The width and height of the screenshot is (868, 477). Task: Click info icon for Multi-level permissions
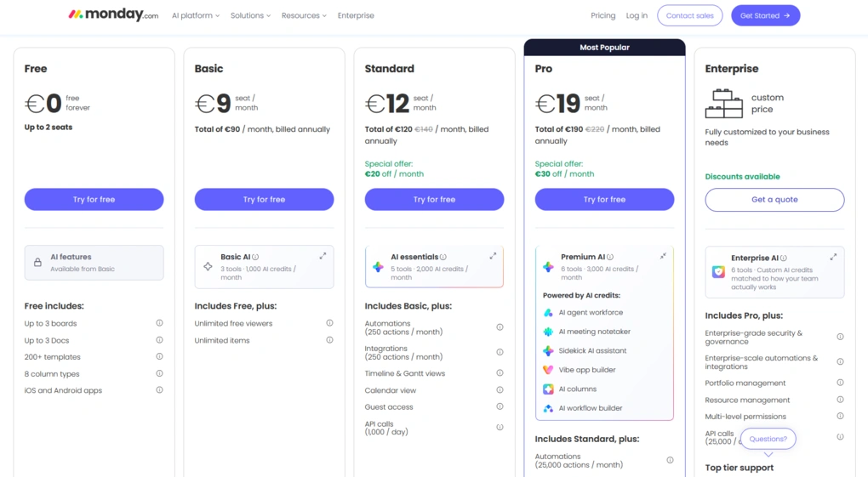[x=840, y=416]
